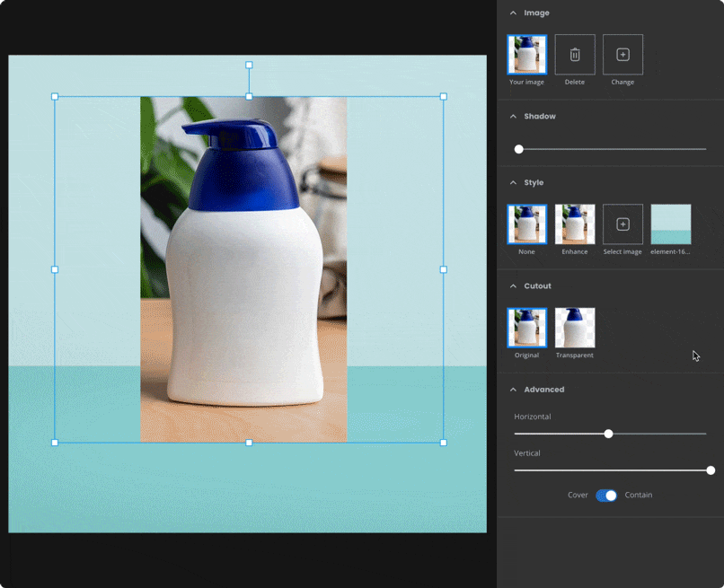Open the Select image style option

[622, 224]
